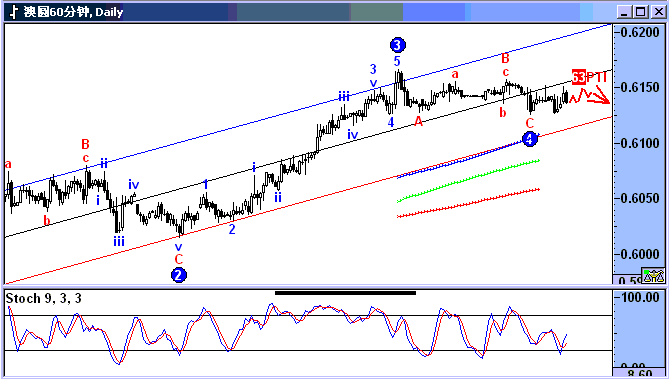Minimize the 澳园60分钟 Daily chart window

pos(625,12)
